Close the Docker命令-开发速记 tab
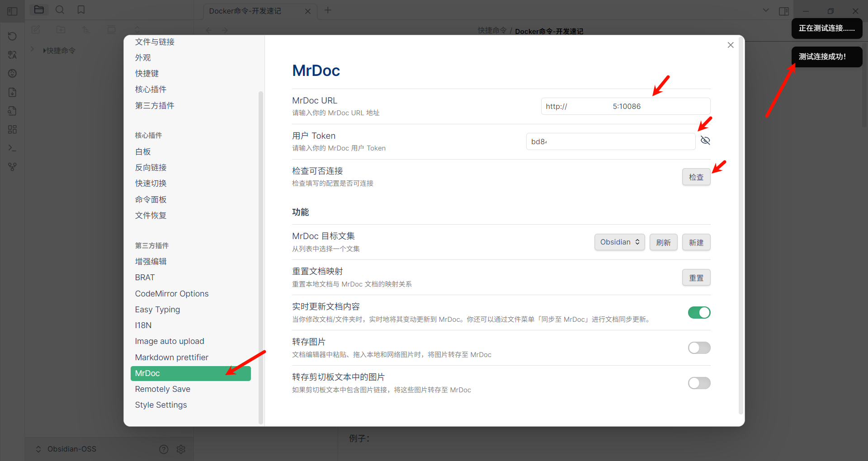 308,11
